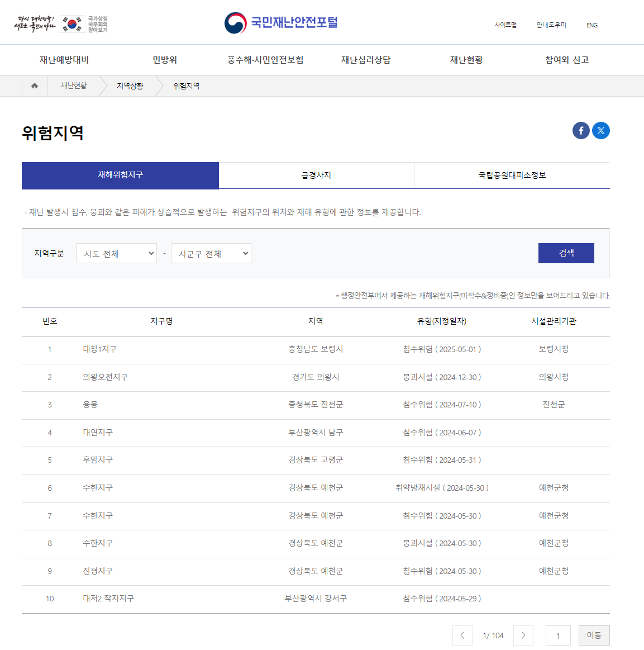This screenshot has width=644, height=650.
Task: Click the 부산광역시 남구 region cell
Action: 316,433
